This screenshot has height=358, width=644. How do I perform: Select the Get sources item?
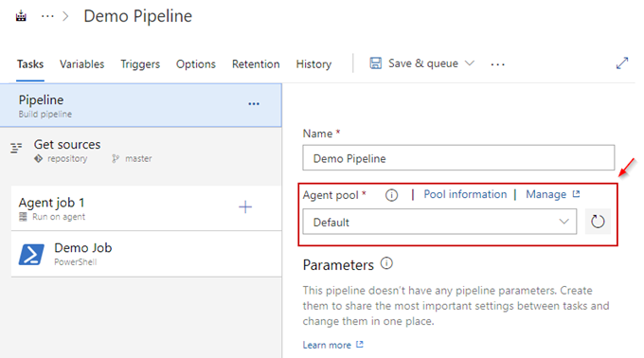[141, 152]
